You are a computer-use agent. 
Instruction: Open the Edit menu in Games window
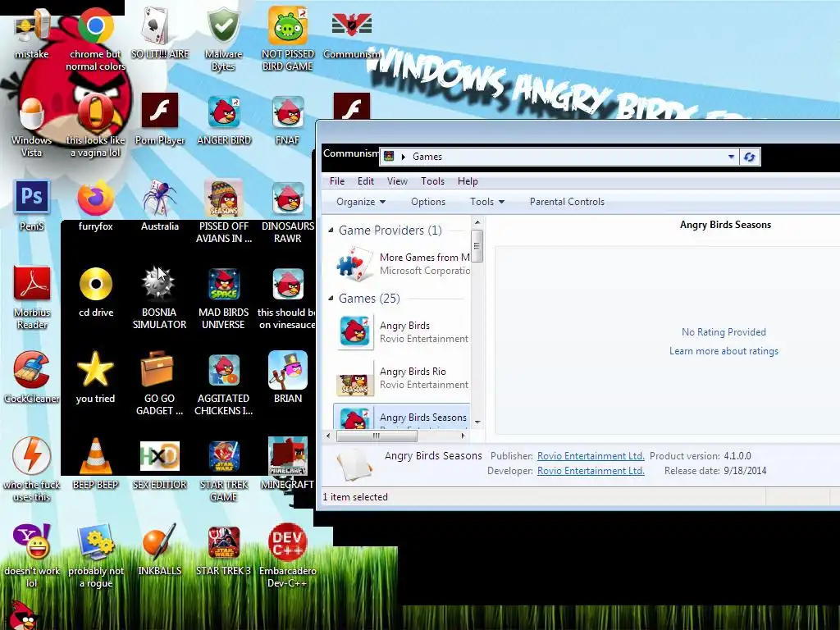366,181
